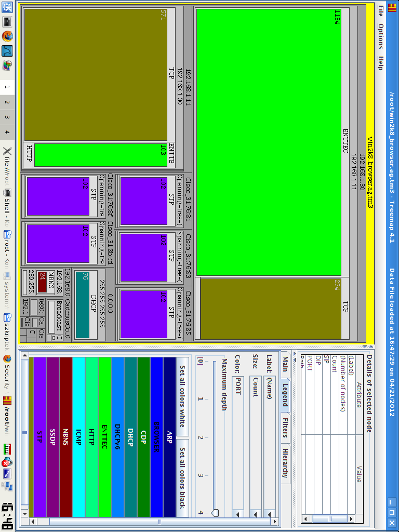
Task: Select the (Number of nodes) details row
Action: pos(343,434)
